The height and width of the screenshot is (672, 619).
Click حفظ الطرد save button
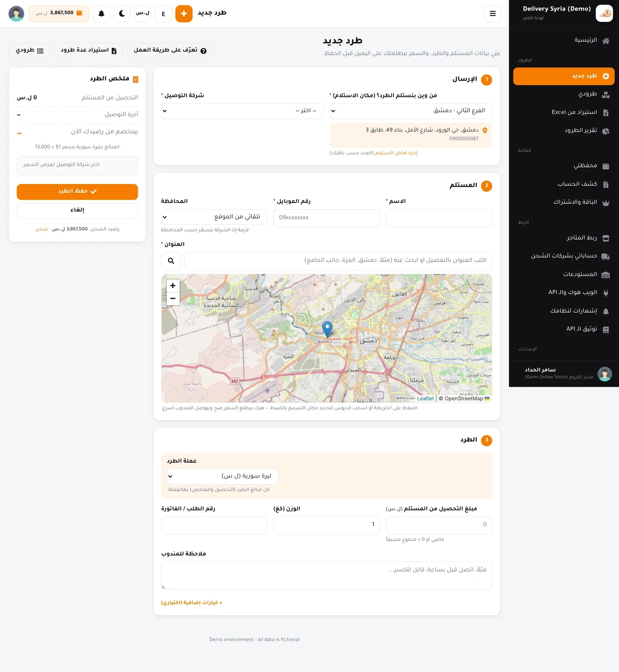point(77,192)
